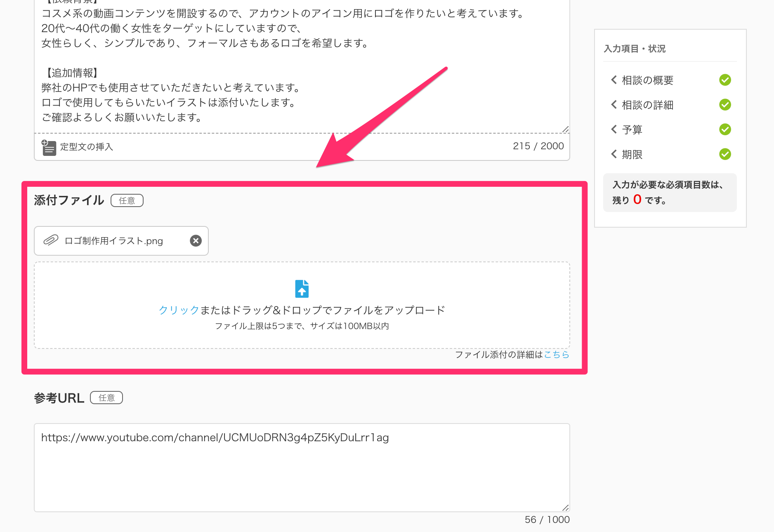Click the paperclip icon of attached file
Screen dimensions: 774x532
click(51, 240)
